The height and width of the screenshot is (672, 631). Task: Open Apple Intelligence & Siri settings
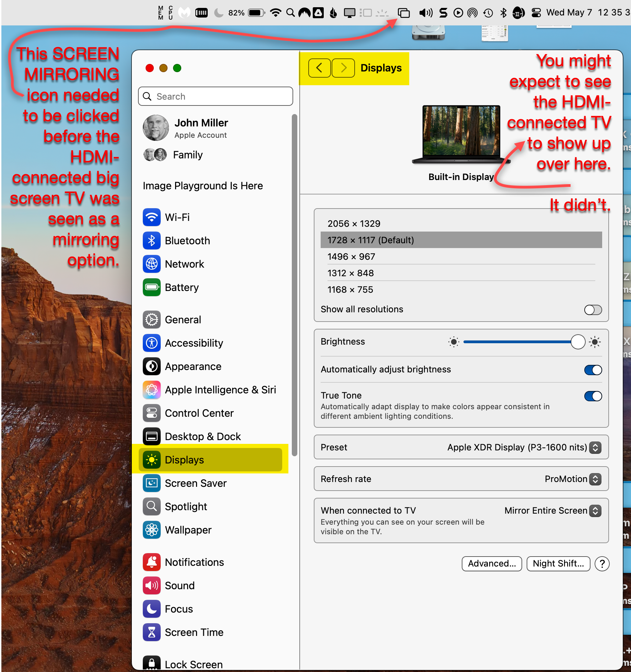pos(210,390)
